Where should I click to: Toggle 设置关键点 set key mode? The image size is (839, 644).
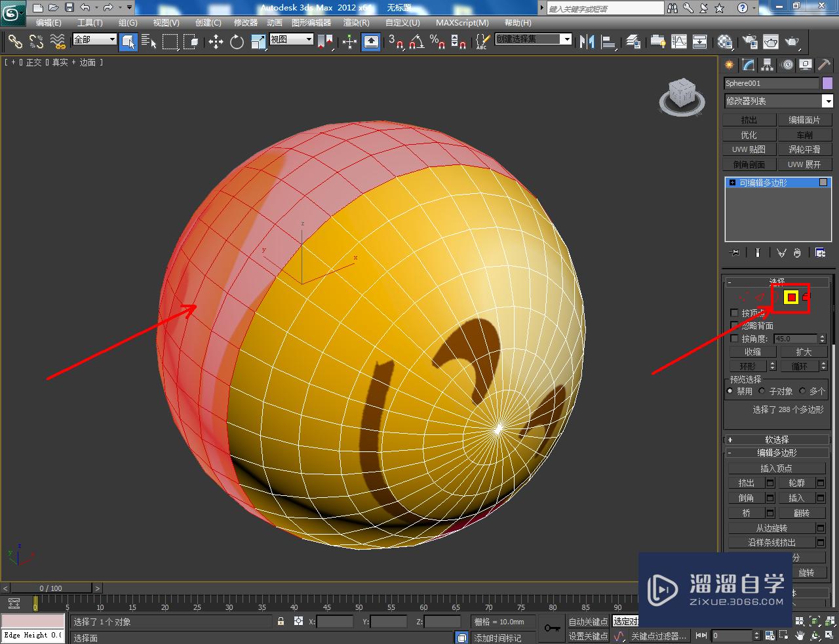(588, 636)
